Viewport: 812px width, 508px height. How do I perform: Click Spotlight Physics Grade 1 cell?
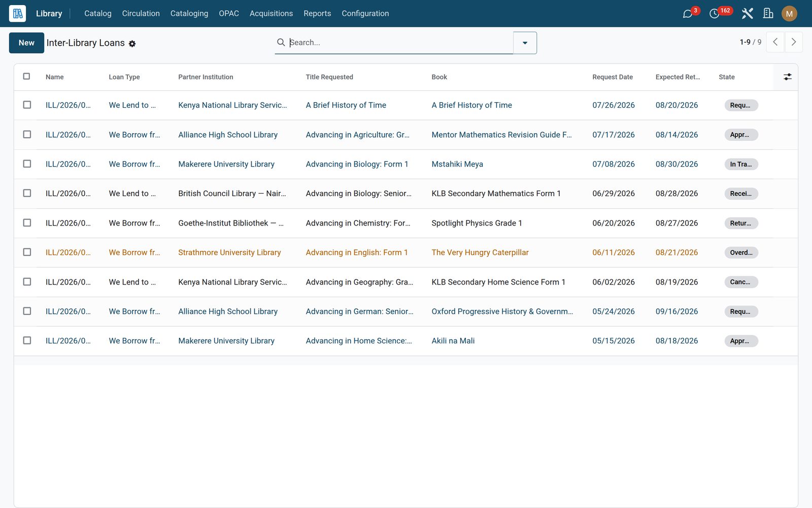click(x=477, y=223)
